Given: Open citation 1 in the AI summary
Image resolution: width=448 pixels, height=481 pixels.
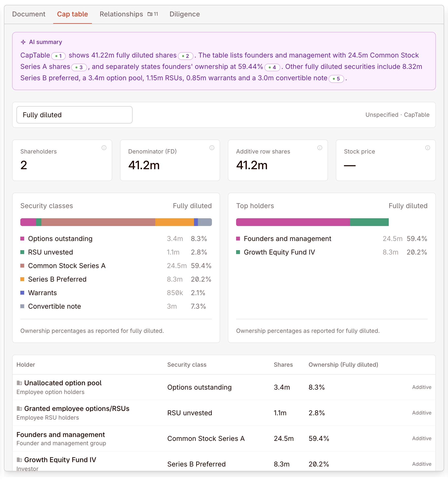Looking at the screenshot, I should click(58, 56).
